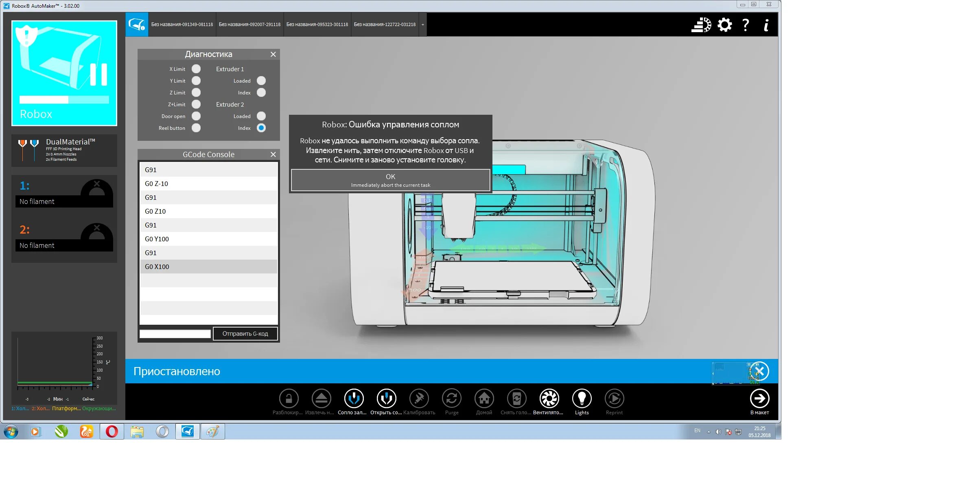Viewport: 980px width, 481px height.
Task: Select G0 Z-10 in console history
Action: [x=208, y=184]
